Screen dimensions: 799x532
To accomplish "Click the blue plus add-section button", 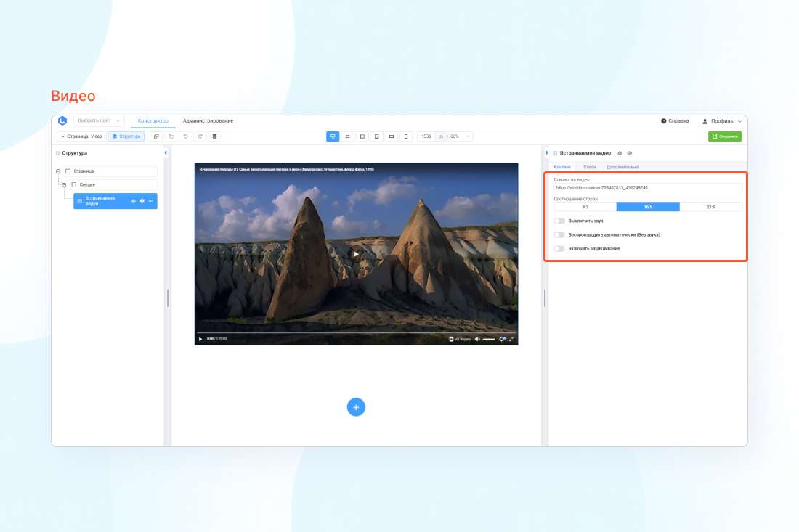I will (x=356, y=407).
